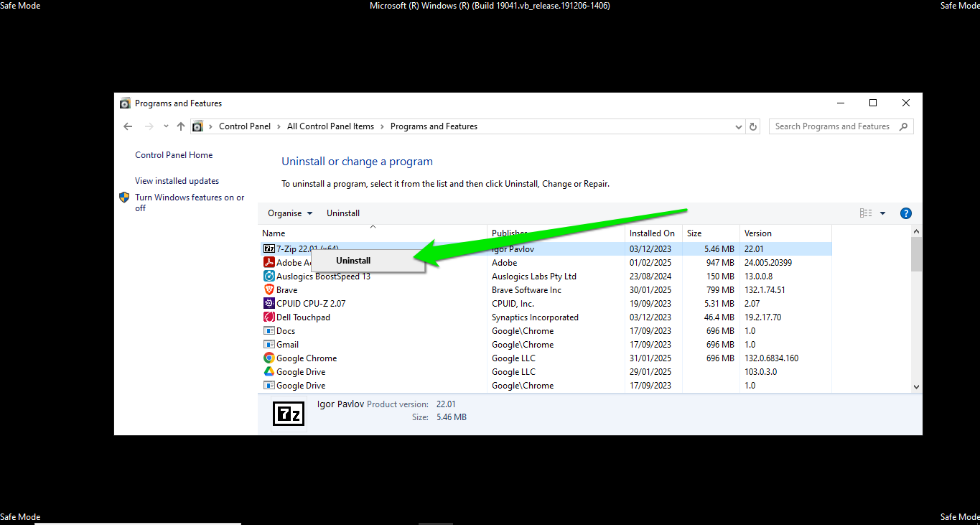The width and height of the screenshot is (980, 525).
Task: Expand the chevron after All Control Panel Items
Action: point(383,126)
